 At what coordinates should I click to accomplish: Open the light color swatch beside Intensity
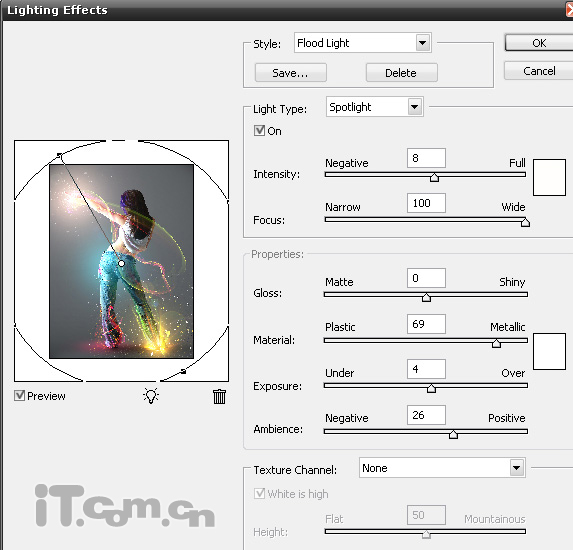pyautogui.click(x=549, y=177)
